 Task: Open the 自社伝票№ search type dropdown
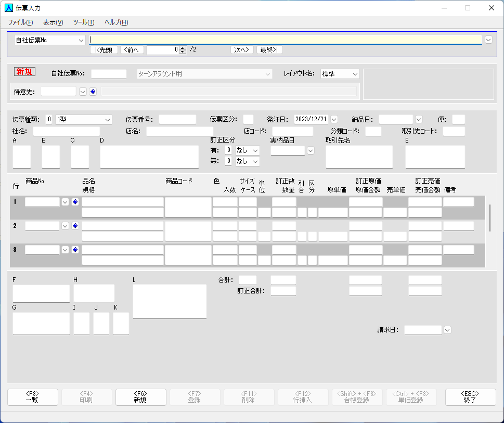[x=50, y=40]
